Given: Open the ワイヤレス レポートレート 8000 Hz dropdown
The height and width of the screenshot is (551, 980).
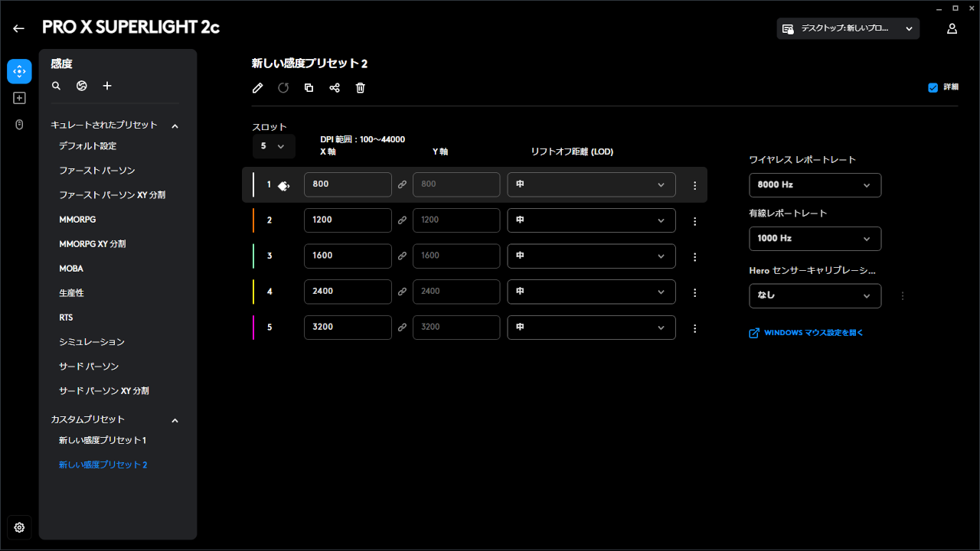Looking at the screenshot, I should 815,184.
